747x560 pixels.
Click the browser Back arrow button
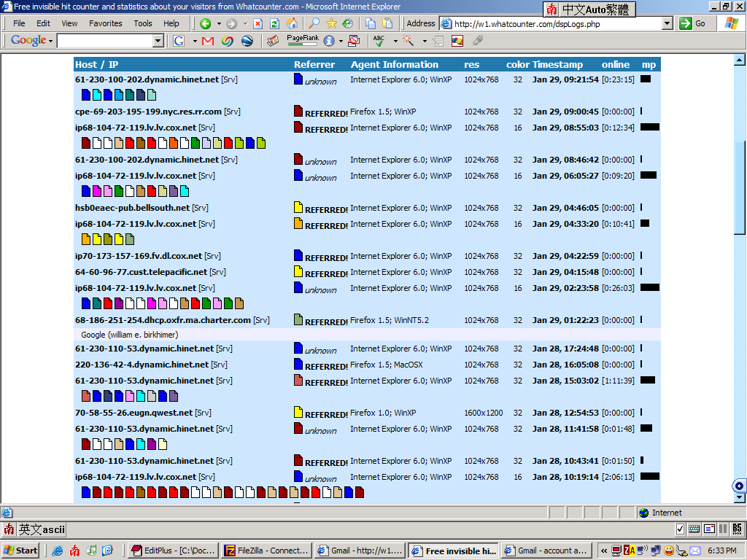pos(206,23)
